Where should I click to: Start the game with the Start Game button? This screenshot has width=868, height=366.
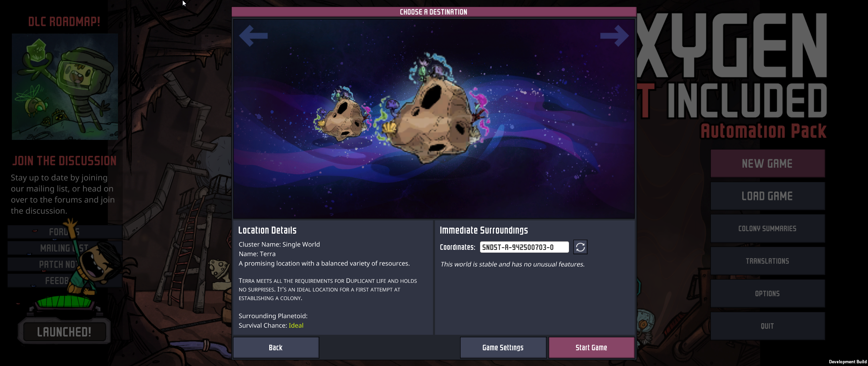click(591, 347)
